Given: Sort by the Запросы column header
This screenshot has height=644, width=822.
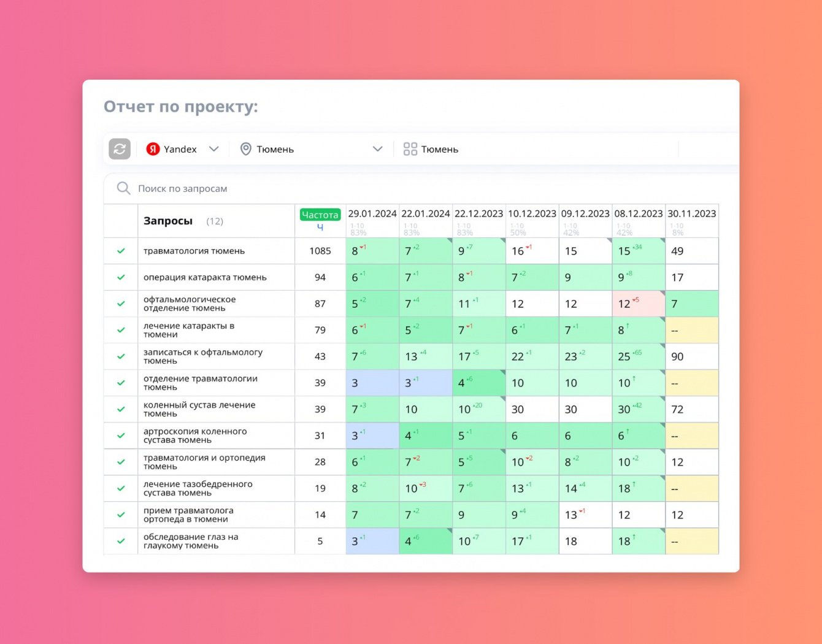Looking at the screenshot, I should tap(168, 221).
